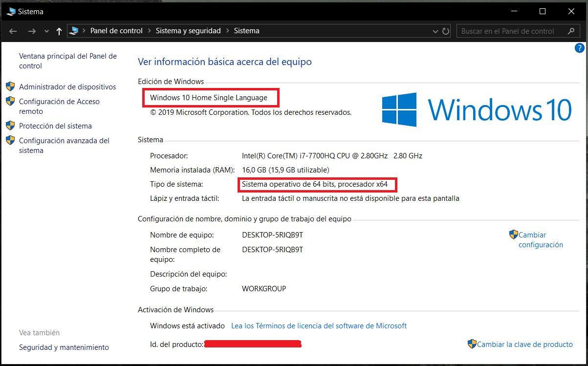Close the Sistema window
Screen dimensions: 588x366
pos(571,11)
